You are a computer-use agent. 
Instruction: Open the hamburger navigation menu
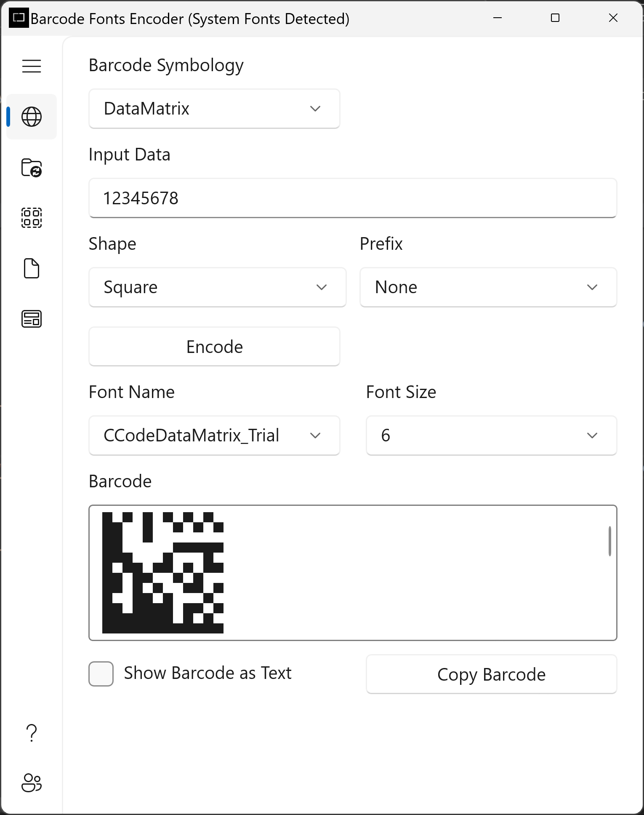[32, 66]
